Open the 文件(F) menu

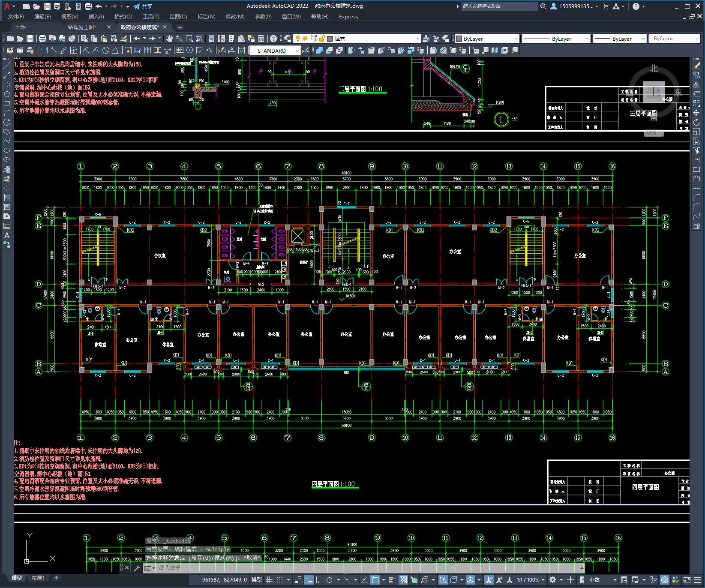coord(16,17)
